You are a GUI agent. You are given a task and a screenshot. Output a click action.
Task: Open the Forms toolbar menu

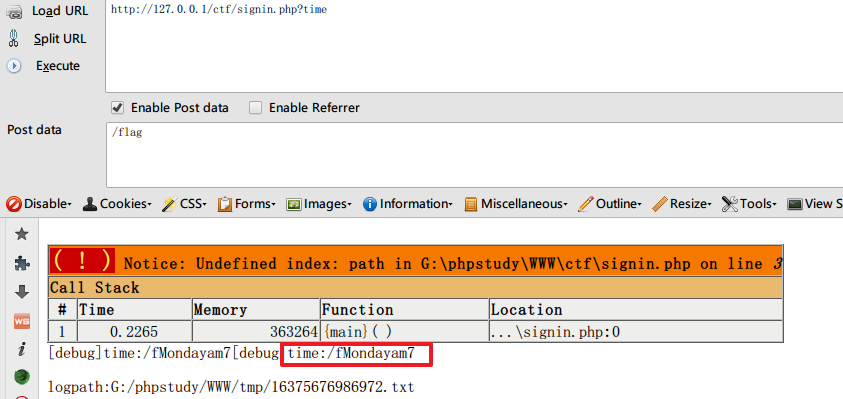247,204
